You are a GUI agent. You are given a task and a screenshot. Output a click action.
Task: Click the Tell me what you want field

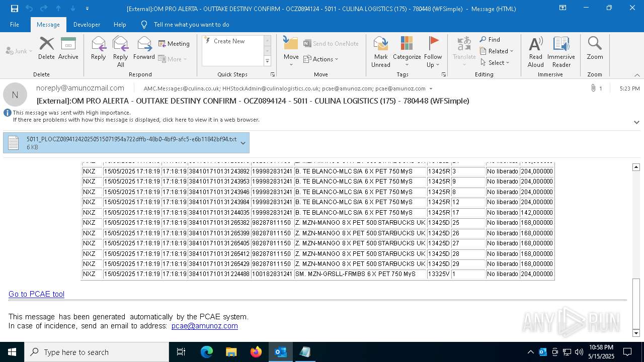[191, 24]
